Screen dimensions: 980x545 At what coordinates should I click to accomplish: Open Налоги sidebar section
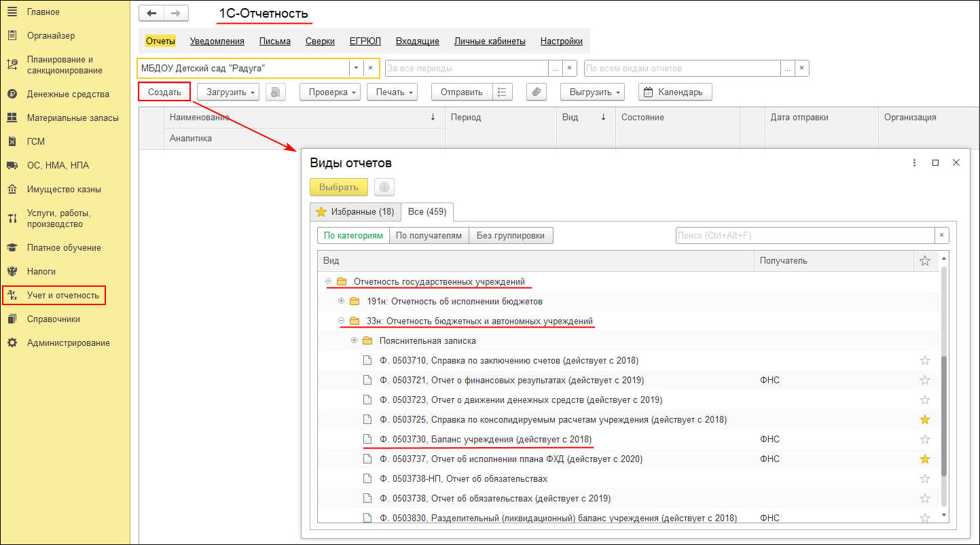click(x=41, y=271)
